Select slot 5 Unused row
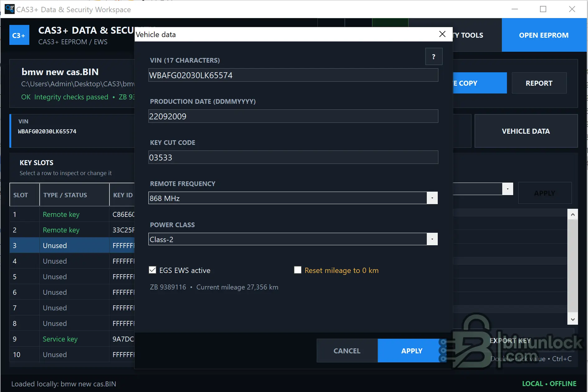The width and height of the screenshot is (588, 392). (x=72, y=276)
